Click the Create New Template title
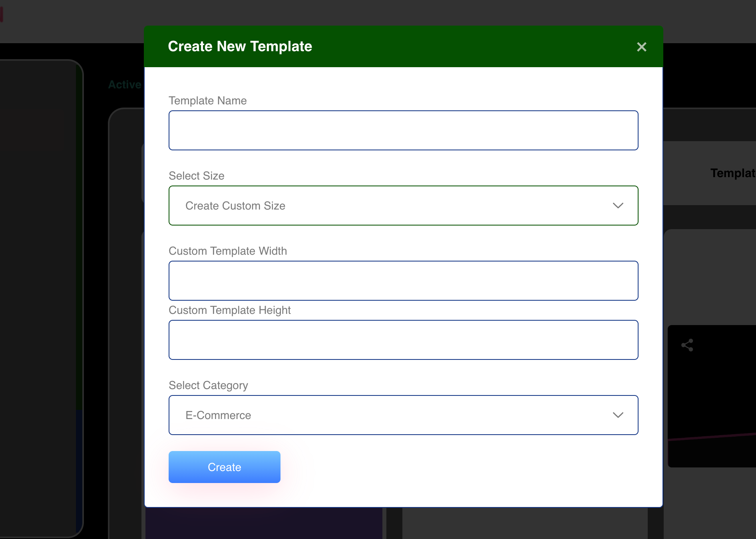Screen dimensions: 756x539 240,46
